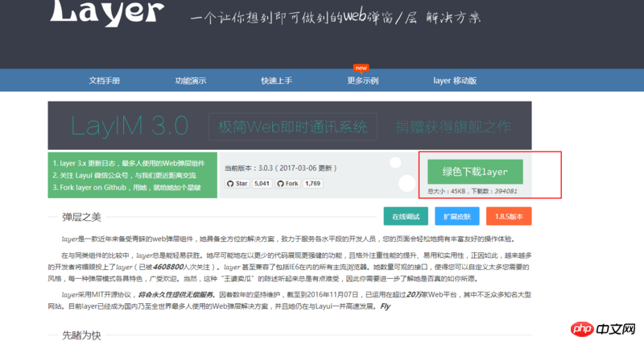The height and width of the screenshot is (345, 644).
Task: Click 将会永久性提供无偿服务 bold text
Action: tap(175, 295)
